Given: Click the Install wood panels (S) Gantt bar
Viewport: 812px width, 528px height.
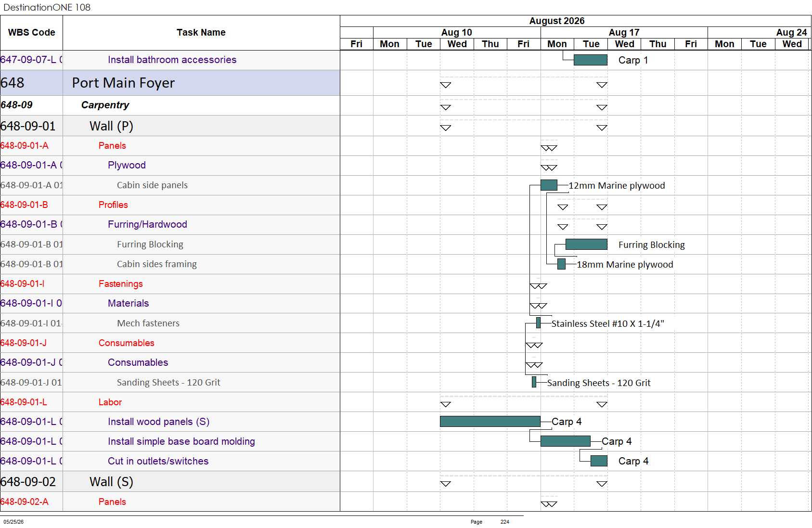Looking at the screenshot, I should (490, 422).
